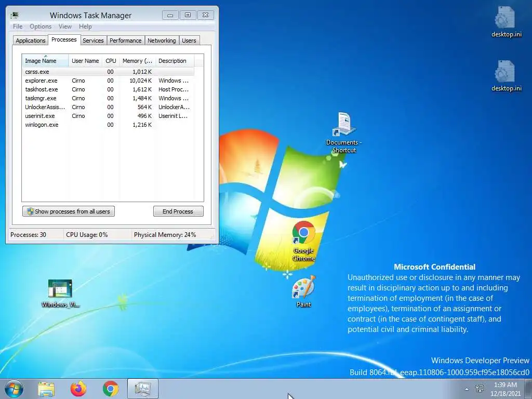The image size is (532, 399).
Task: Click the Task Manager title bar icon
Action: tap(15, 15)
